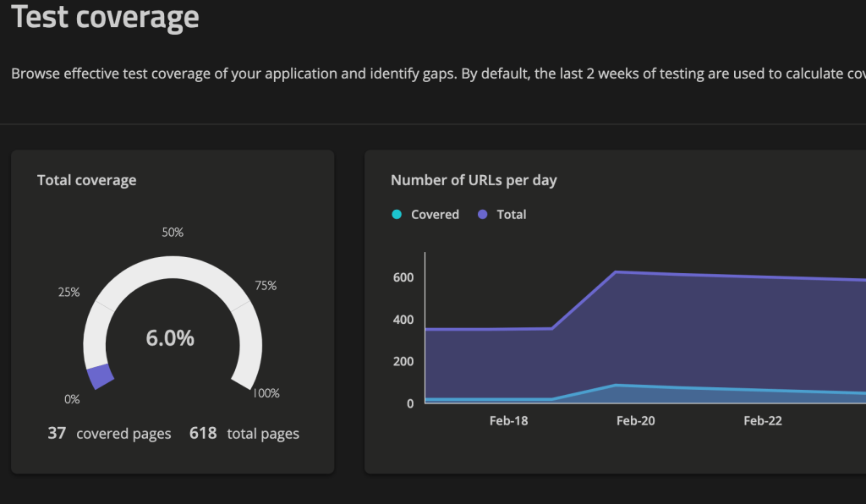Click the 50% gauge marker label

[x=173, y=233]
